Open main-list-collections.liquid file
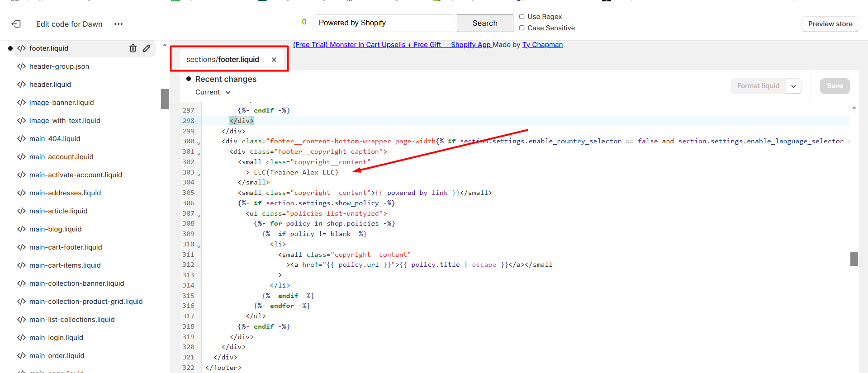The width and height of the screenshot is (868, 373). point(72,320)
